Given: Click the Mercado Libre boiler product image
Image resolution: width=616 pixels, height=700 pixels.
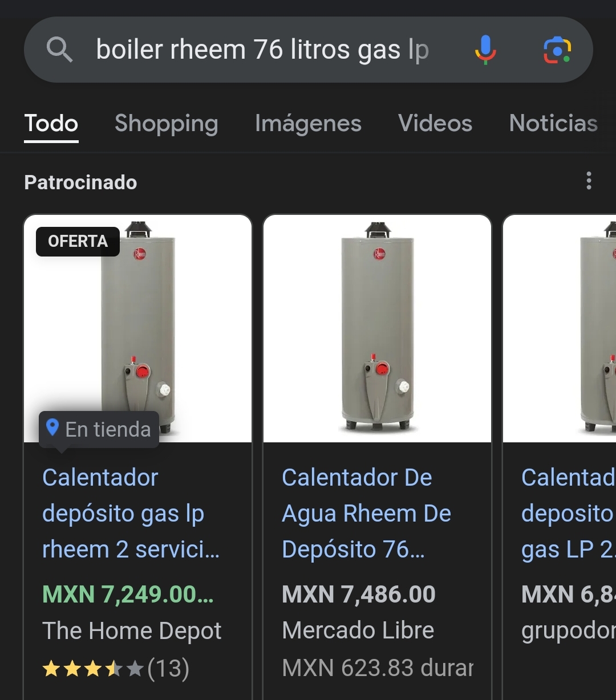Looking at the screenshot, I should pos(377,328).
